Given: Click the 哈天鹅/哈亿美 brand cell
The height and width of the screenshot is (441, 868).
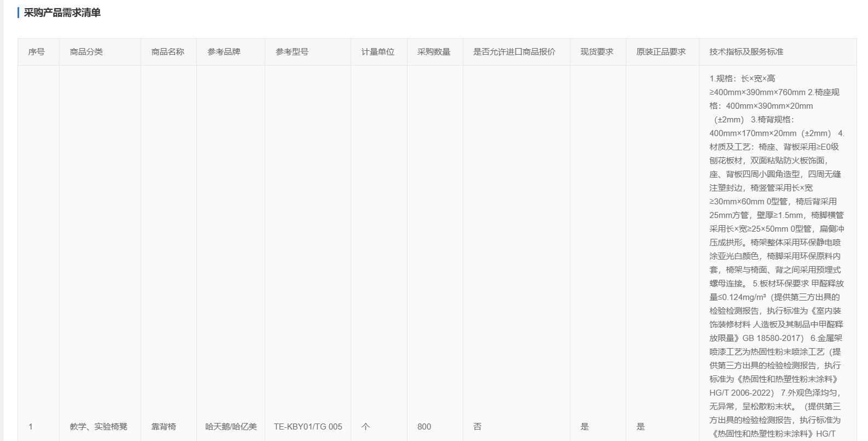Looking at the screenshot, I should pos(231,427).
